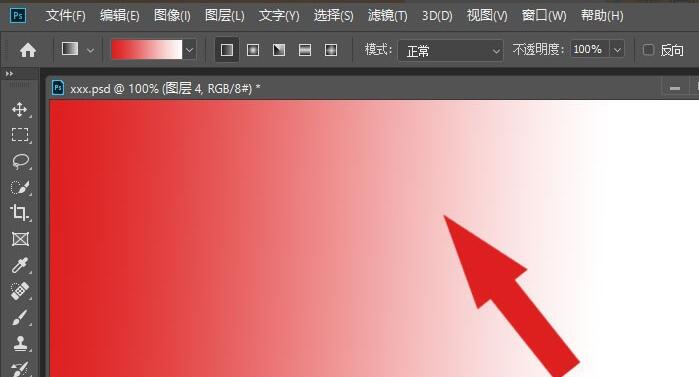Click the 不透明度 100% value field
The image size is (699, 377).
coord(589,49)
